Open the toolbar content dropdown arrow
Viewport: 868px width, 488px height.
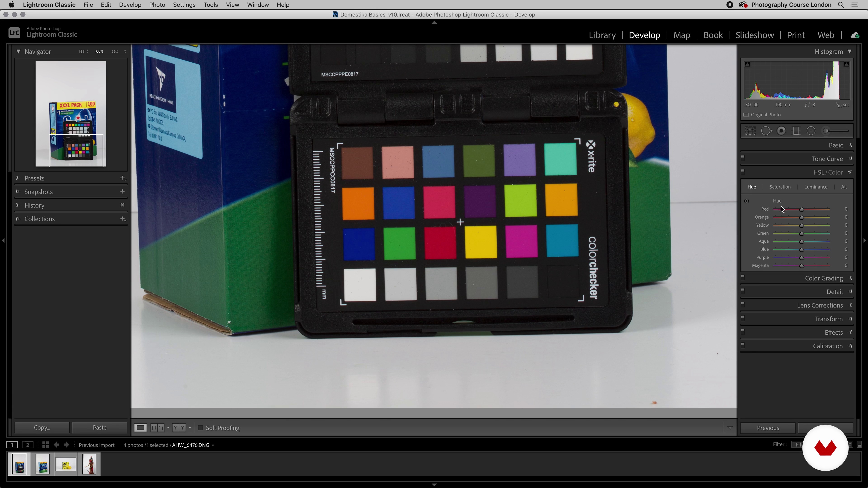[730, 428]
